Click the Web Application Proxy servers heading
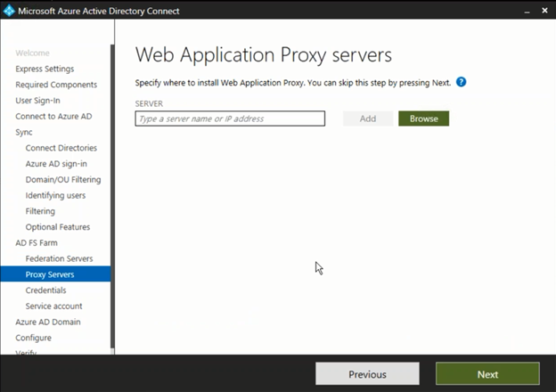The image size is (556, 392). click(x=264, y=55)
